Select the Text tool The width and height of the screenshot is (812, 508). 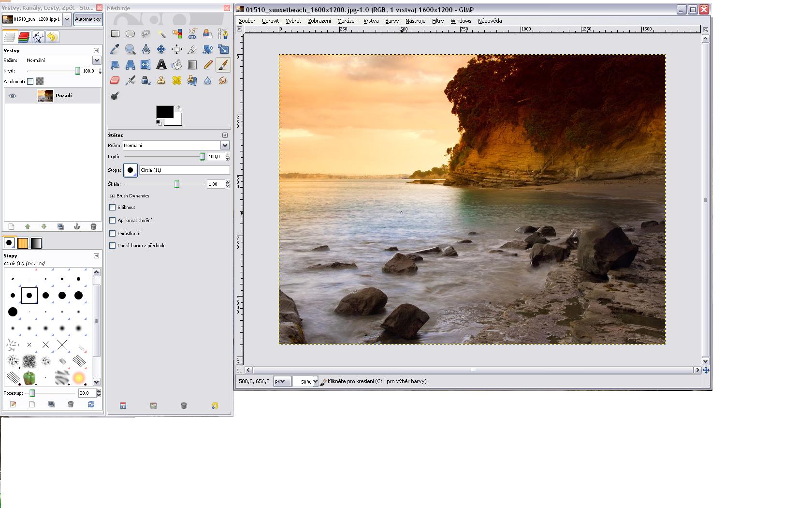[x=161, y=65]
